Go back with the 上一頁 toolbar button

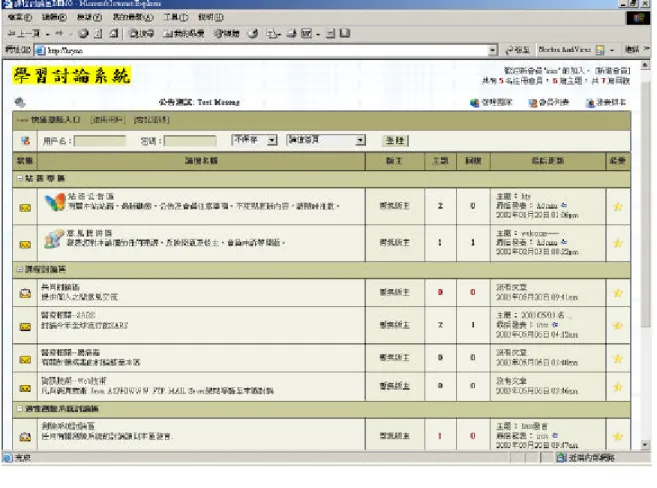23,34
